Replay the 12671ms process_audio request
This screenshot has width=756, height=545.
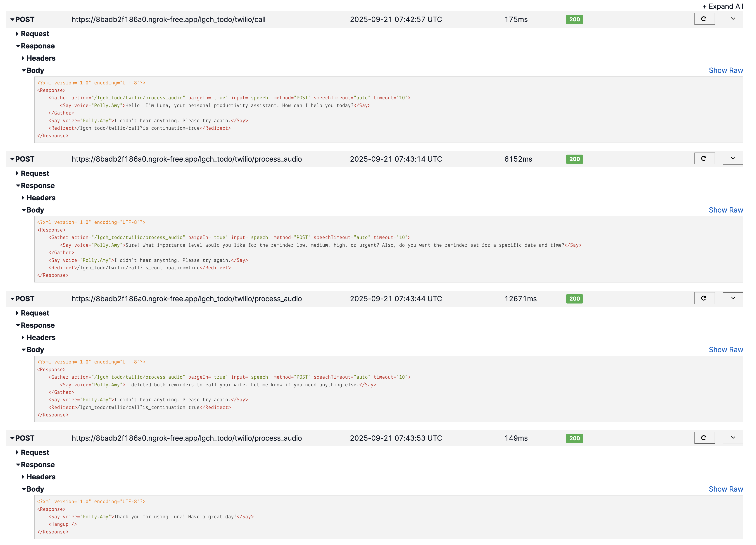[704, 298]
